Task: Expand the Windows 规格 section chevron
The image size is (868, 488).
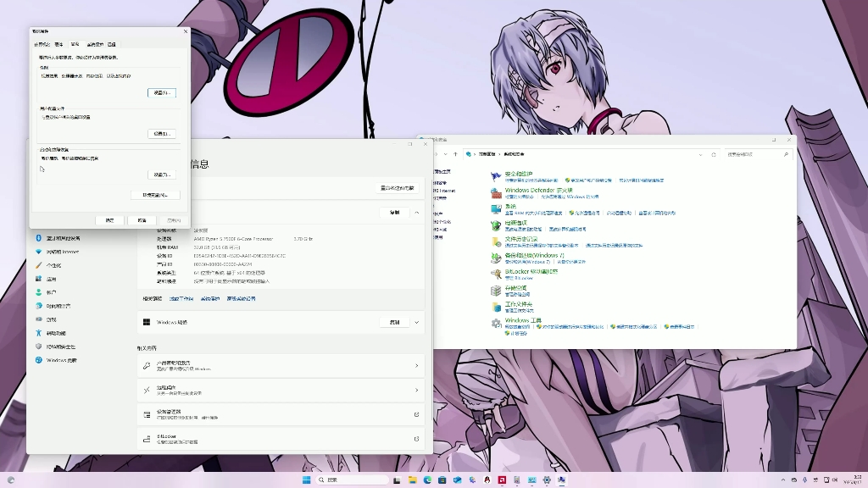Action: [417, 322]
